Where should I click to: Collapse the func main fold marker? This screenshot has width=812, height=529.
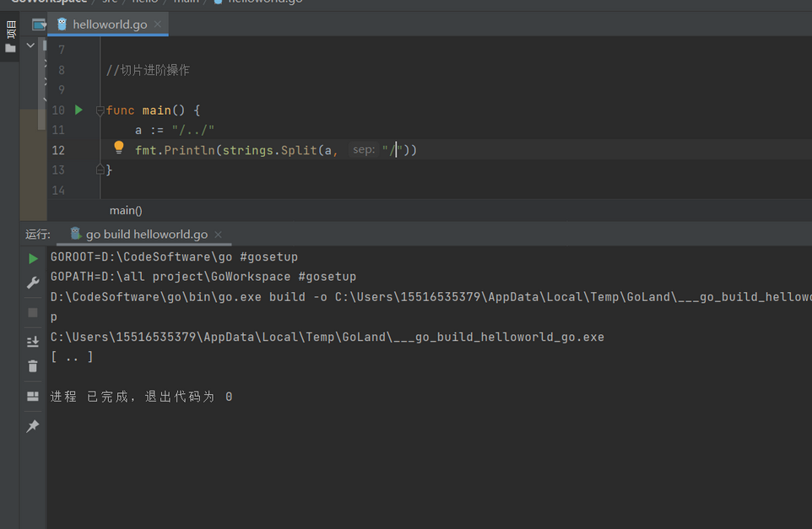pos(100,111)
